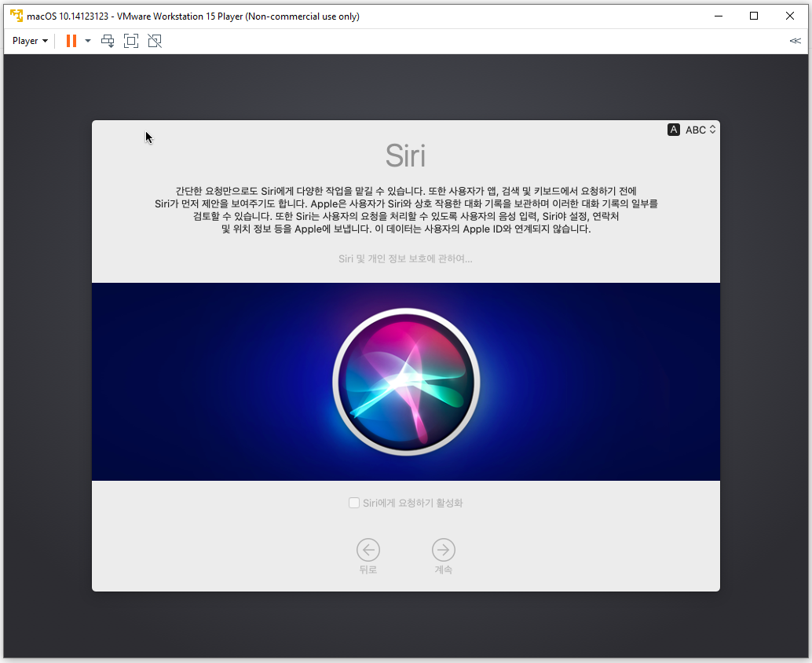Click the 'Siri에게 요청하기 활성화' label
This screenshot has height=663, width=812.
pyautogui.click(x=413, y=503)
